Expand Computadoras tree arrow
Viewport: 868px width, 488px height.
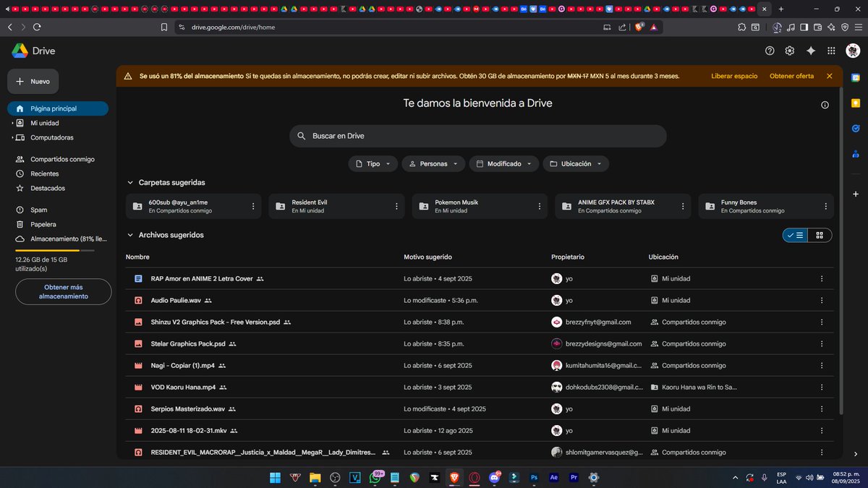pyautogui.click(x=12, y=137)
